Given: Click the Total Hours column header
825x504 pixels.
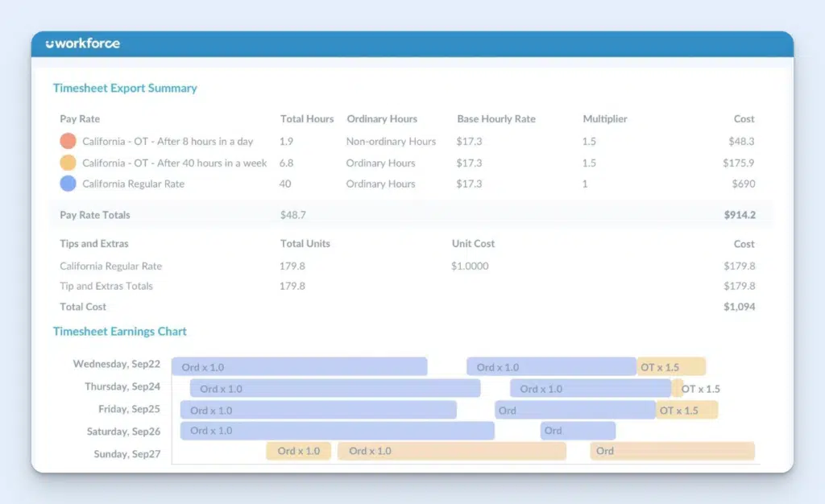Looking at the screenshot, I should click(307, 118).
